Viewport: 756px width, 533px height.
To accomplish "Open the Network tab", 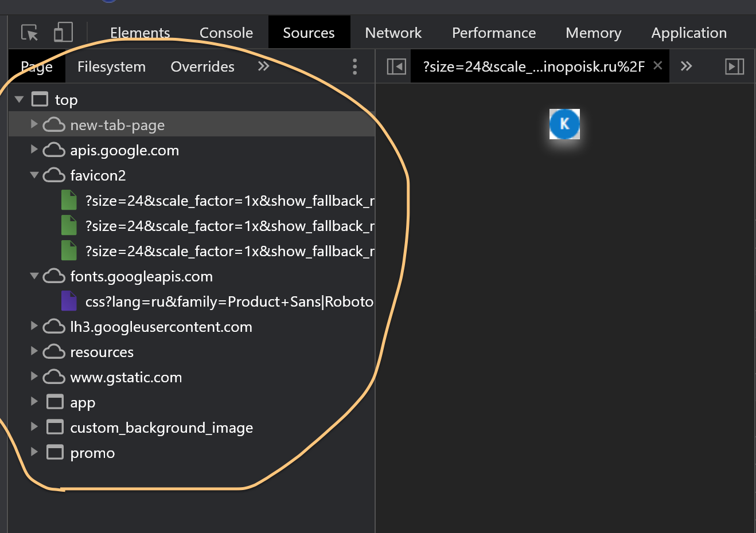I will (x=393, y=33).
